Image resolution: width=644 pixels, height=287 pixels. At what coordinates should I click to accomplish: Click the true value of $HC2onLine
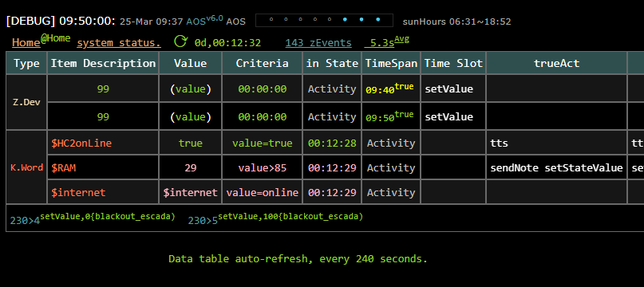click(x=190, y=143)
